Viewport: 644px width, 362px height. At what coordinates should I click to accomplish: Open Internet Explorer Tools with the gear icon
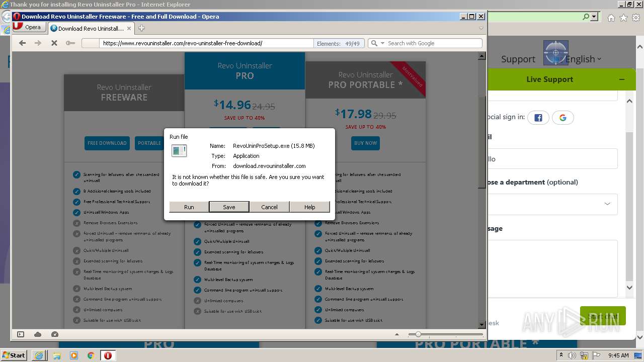[636, 18]
